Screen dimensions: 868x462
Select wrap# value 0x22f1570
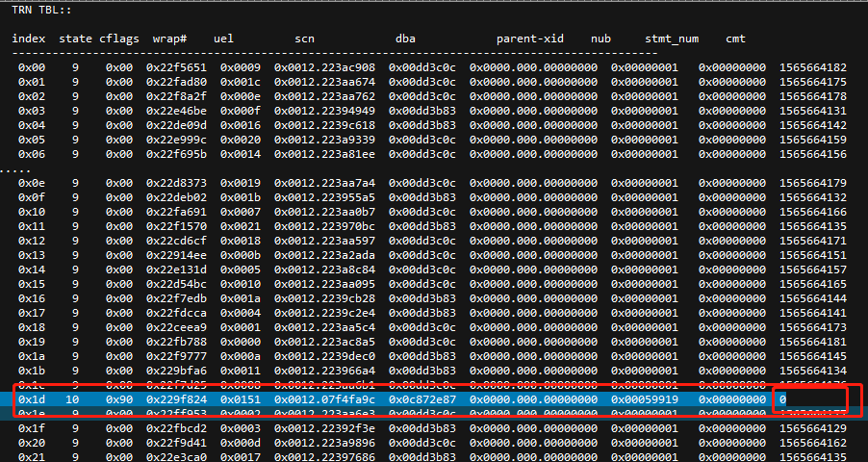click(x=177, y=226)
